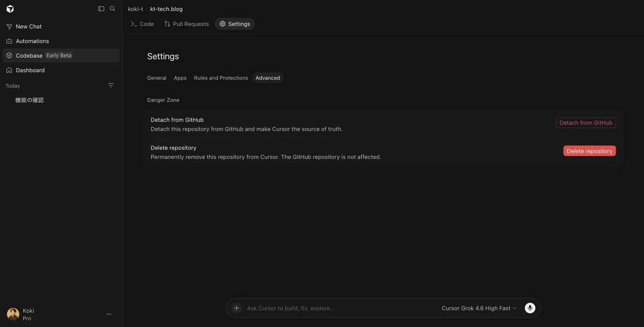
Task: Click the Detach from GitHub button
Action: [586, 123]
